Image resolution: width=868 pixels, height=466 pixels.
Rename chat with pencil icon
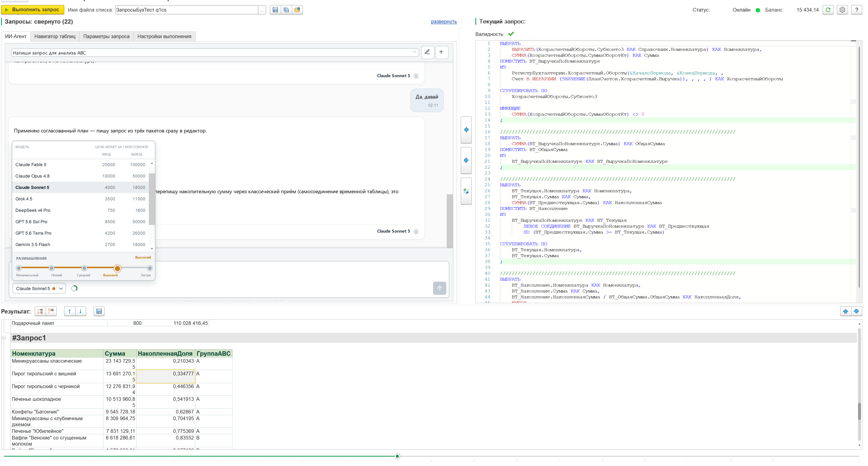pos(427,52)
